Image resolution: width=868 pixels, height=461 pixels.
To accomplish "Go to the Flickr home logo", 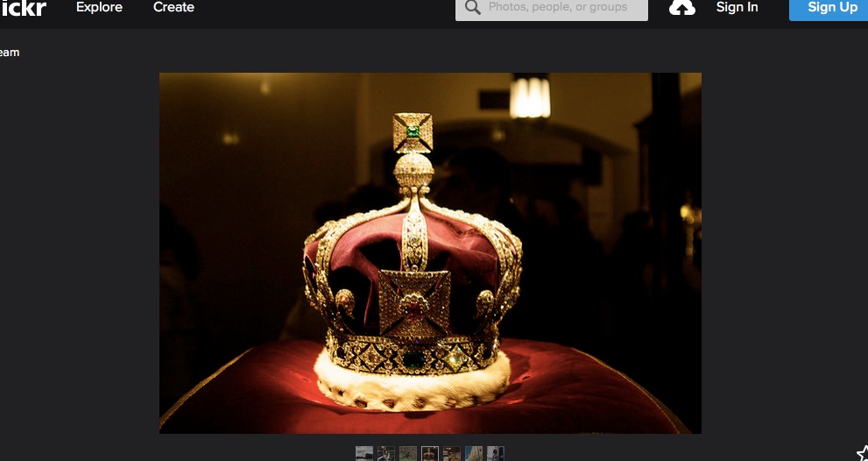I will (x=24, y=8).
